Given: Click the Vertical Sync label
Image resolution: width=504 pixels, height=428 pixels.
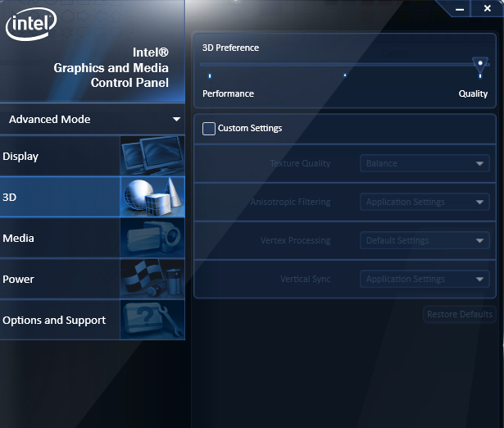Looking at the screenshot, I should (306, 279).
